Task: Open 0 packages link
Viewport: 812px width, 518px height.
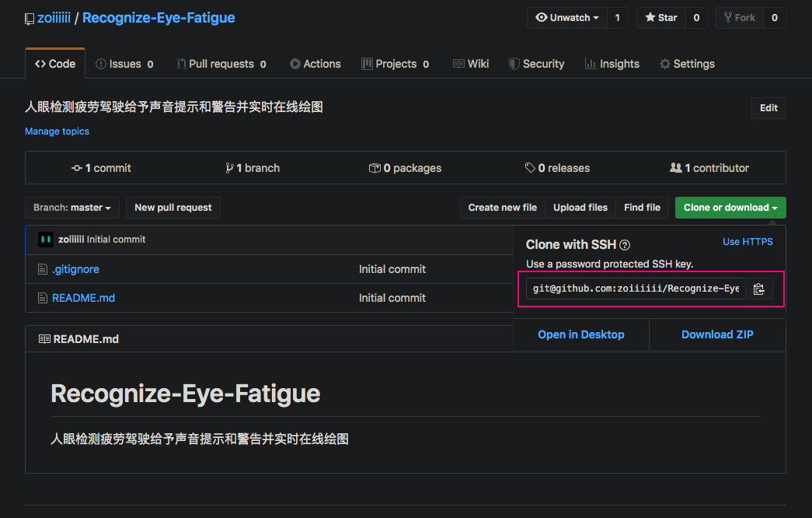Action: [405, 168]
